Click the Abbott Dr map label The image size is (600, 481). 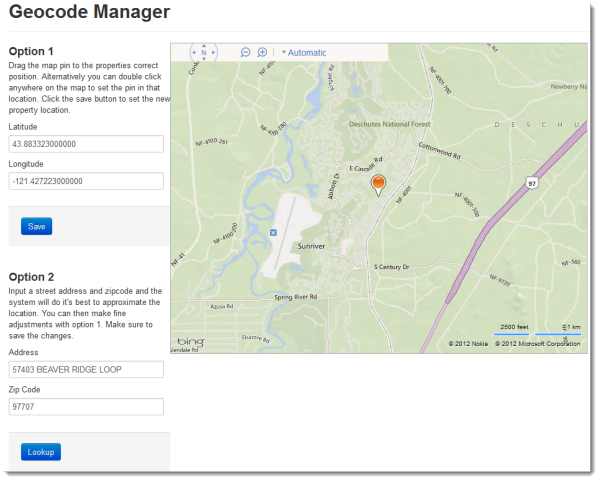pyautogui.click(x=333, y=186)
